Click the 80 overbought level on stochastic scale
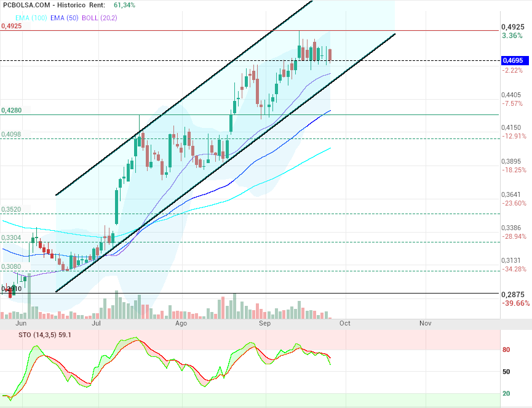532x408 pixels. tap(507, 350)
